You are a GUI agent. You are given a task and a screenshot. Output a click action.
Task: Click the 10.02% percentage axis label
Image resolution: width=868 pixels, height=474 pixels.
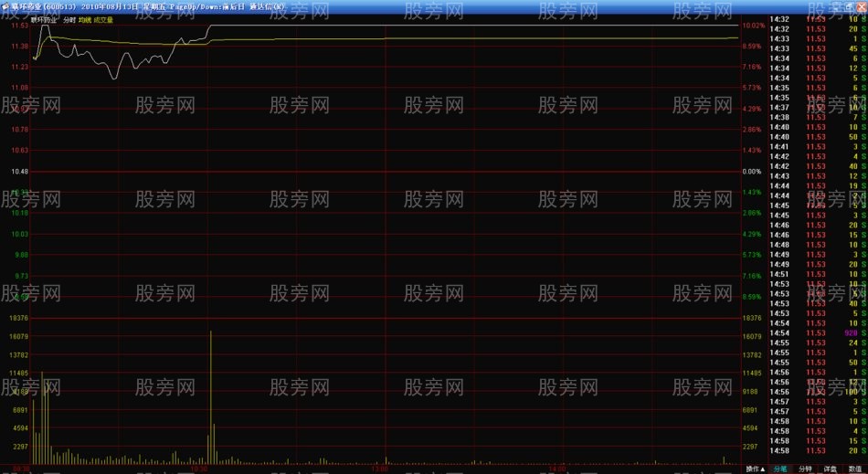tap(754, 26)
